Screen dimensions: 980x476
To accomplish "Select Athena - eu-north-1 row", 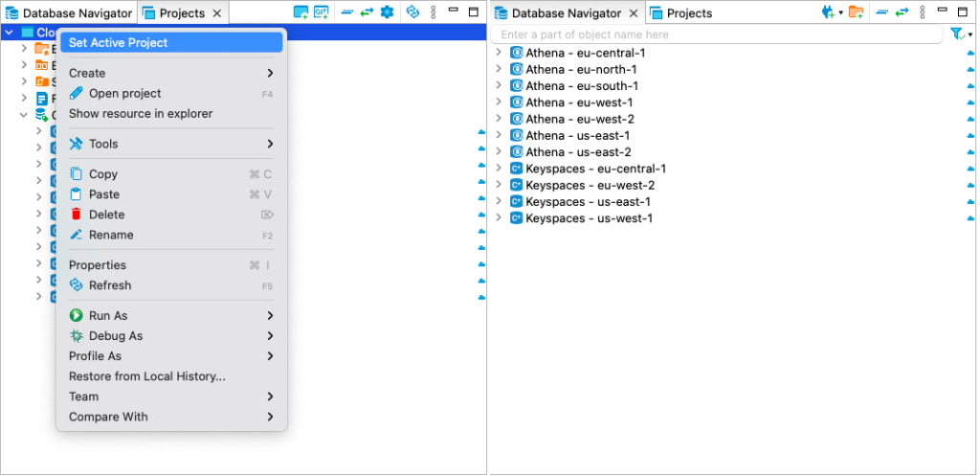I will pyautogui.click(x=732, y=69).
